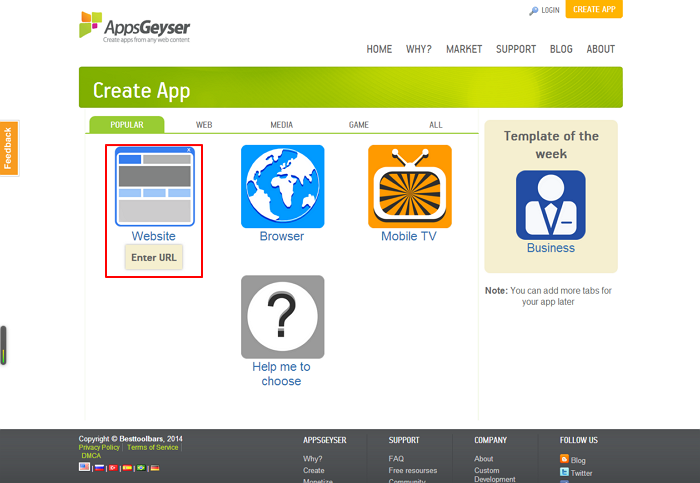Pick the Mobile TV icon
This screenshot has height=483, width=700.
pos(410,186)
